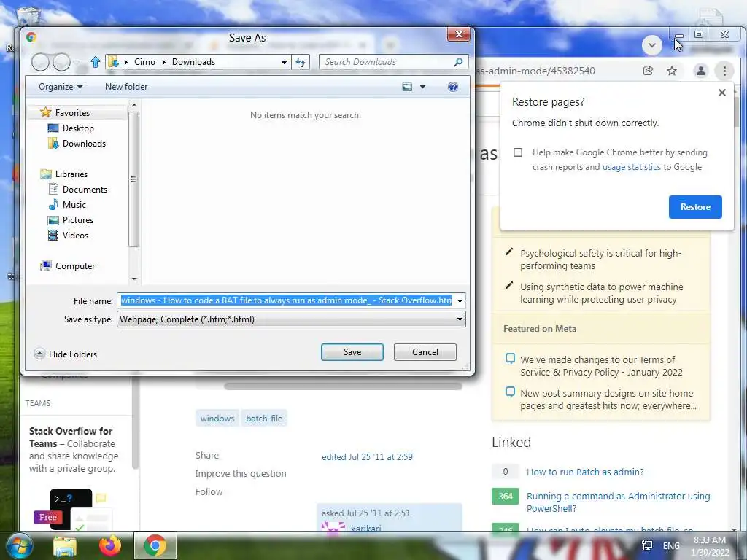
Task: Open Chrome three-dot menu
Action: [x=724, y=71]
